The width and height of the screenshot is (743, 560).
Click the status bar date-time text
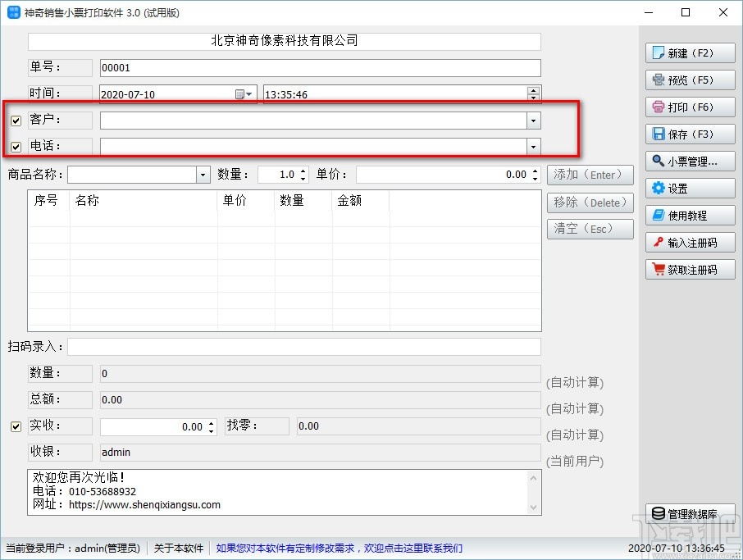pyautogui.click(x=677, y=549)
